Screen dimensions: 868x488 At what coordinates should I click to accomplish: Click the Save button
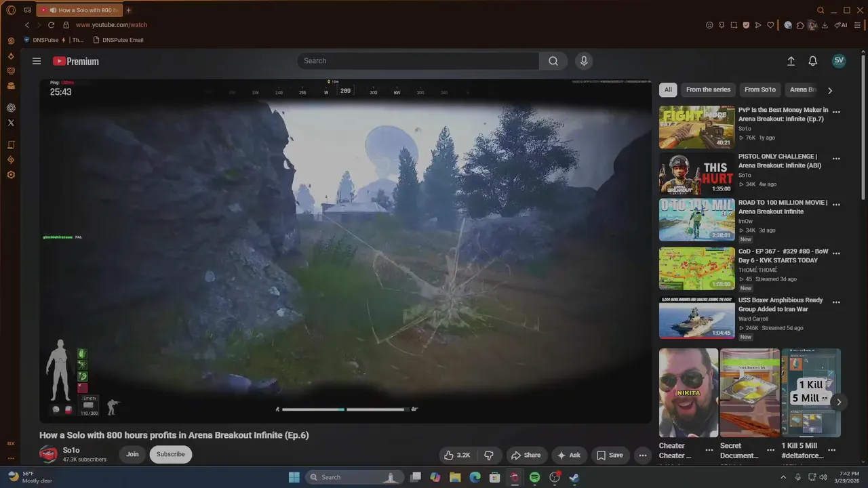tap(609, 455)
